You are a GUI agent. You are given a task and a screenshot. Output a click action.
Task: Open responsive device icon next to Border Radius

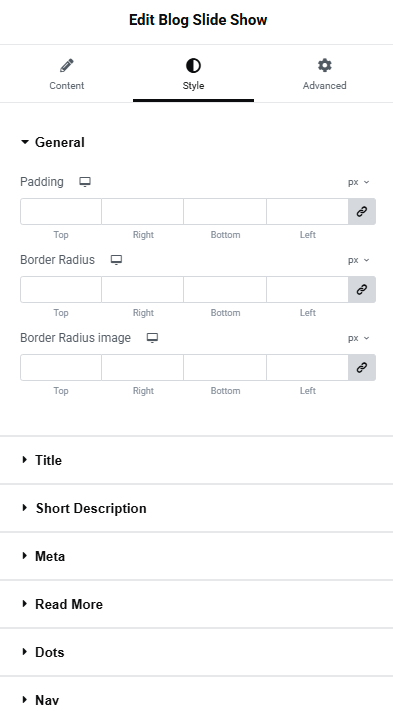116,260
